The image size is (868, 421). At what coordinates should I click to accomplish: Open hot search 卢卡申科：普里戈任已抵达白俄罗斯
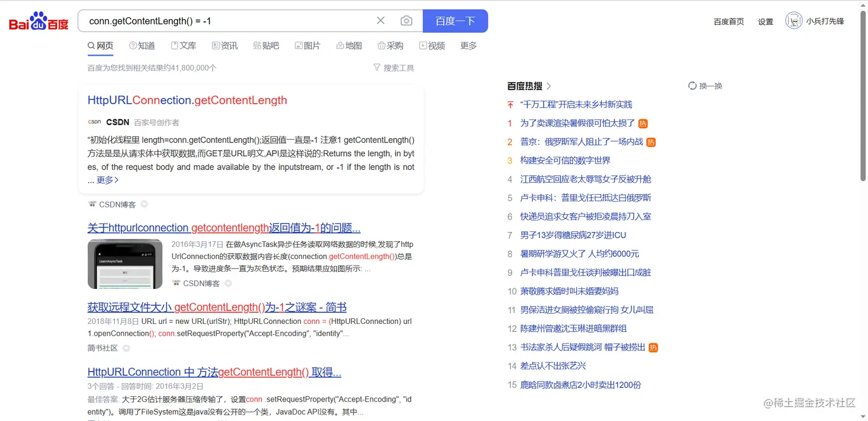[x=586, y=198]
